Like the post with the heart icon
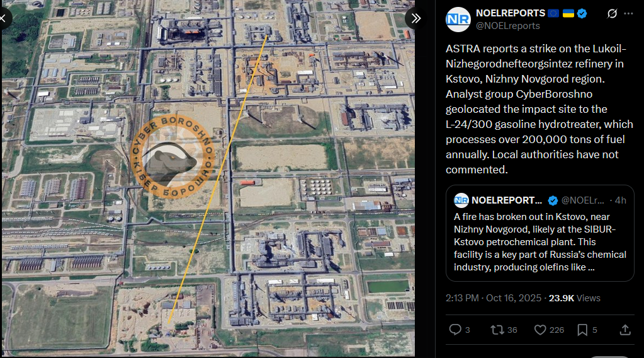 [540, 330]
